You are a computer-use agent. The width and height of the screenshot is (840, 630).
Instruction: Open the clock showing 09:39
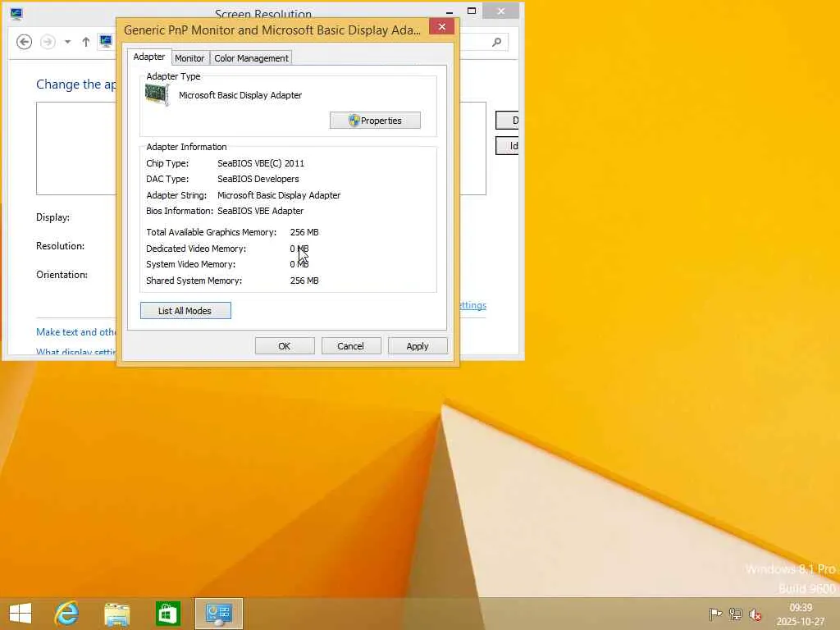coord(801,614)
